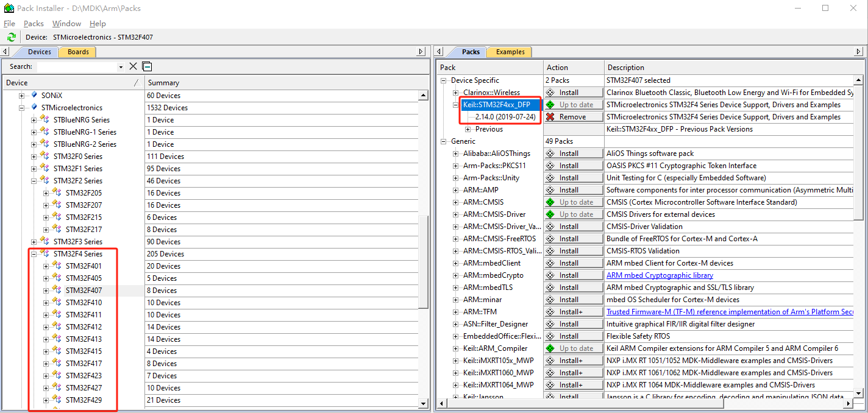Select the STM32F3 Series tree item
868x413 pixels.
point(78,242)
